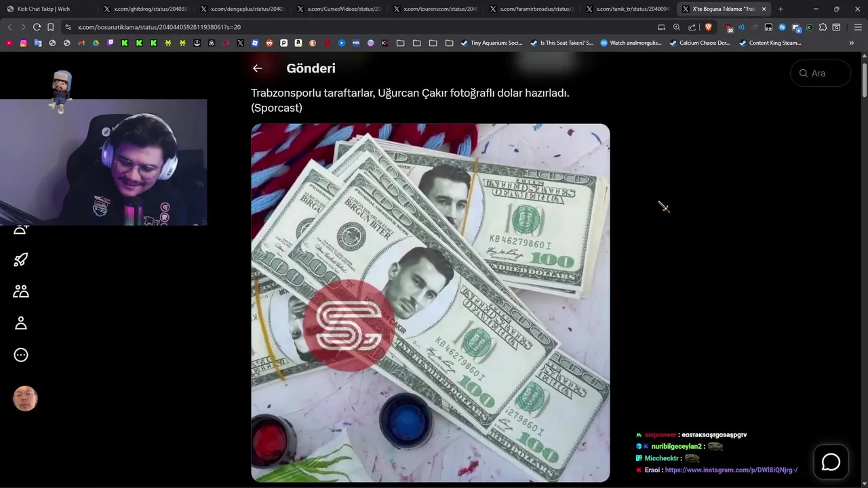Open Content King Steam bookmark

tap(770, 43)
